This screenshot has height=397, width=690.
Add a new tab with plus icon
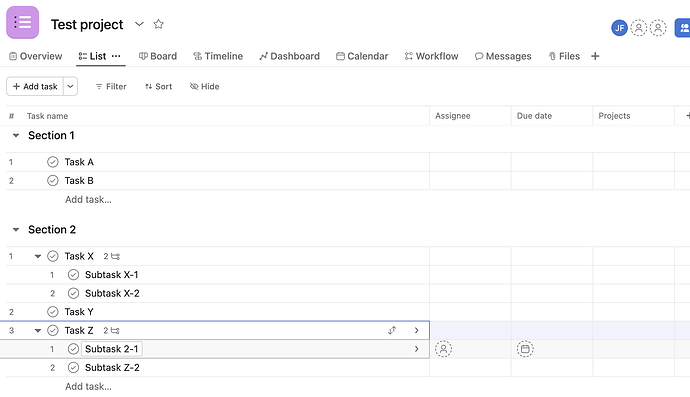click(595, 56)
